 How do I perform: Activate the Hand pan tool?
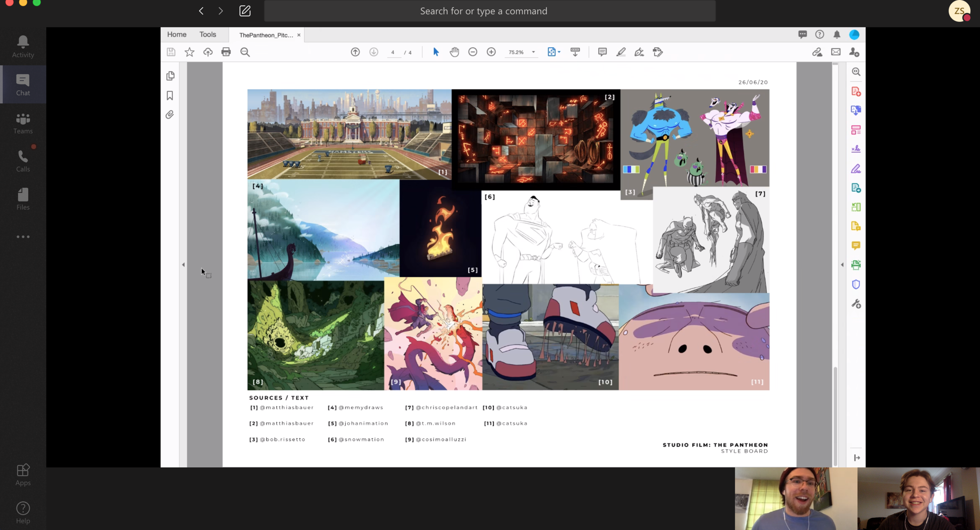(x=454, y=52)
